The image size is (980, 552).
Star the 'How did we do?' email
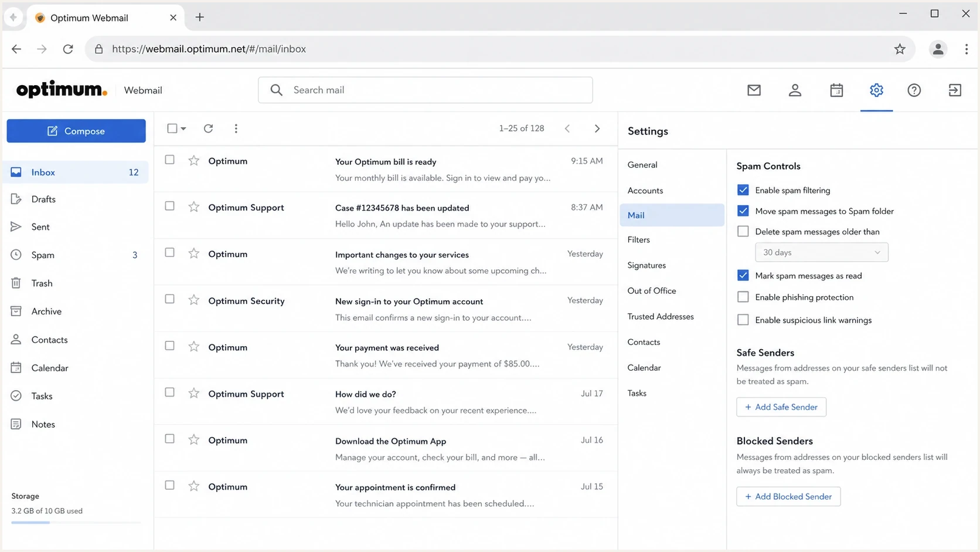[193, 392]
